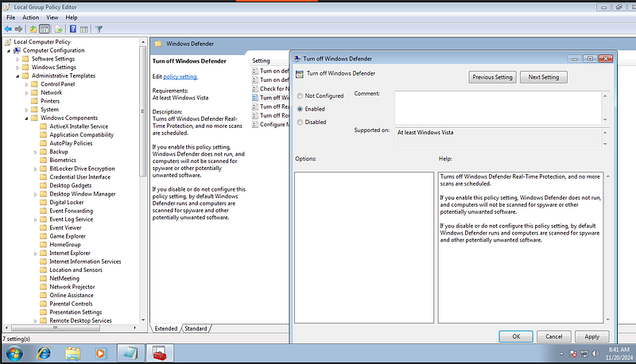Select the Printers tree folder
This screenshot has height=364, width=636.
pyautogui.click(x=50, y=101)
